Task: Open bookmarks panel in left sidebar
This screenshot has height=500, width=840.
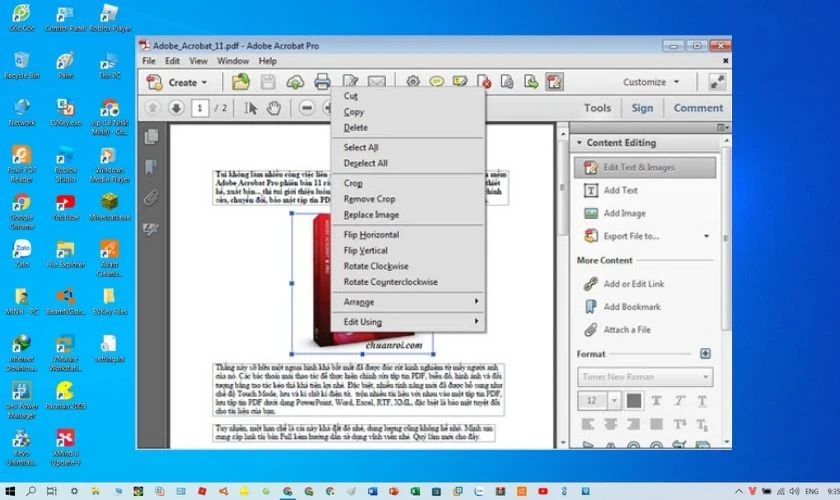Action: click(x=152, y=167)
